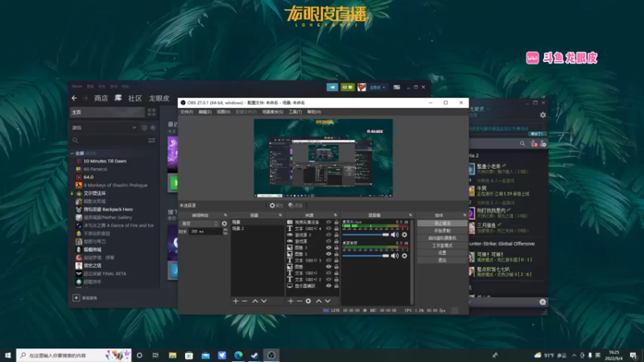644x362 pixels.
Task: Open source properties gear below the sources list
Action: [x=308, y=301]
